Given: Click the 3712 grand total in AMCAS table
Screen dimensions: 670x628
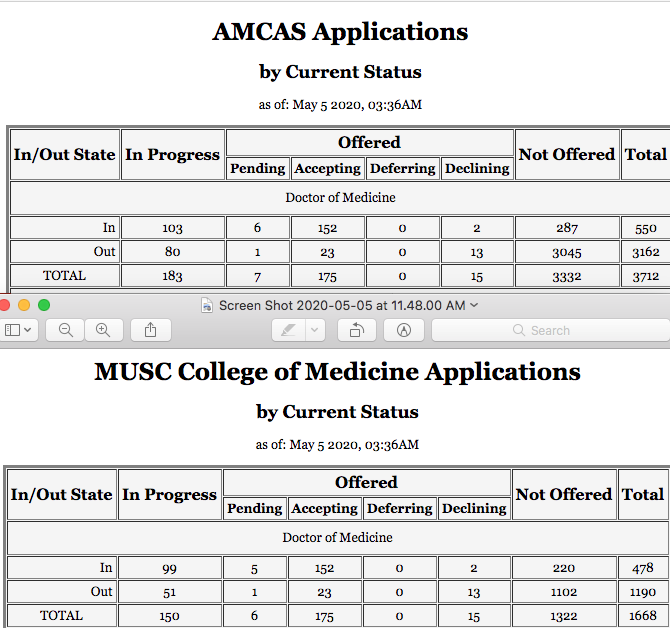Looking at the screenshot, I should pos(645,276).
